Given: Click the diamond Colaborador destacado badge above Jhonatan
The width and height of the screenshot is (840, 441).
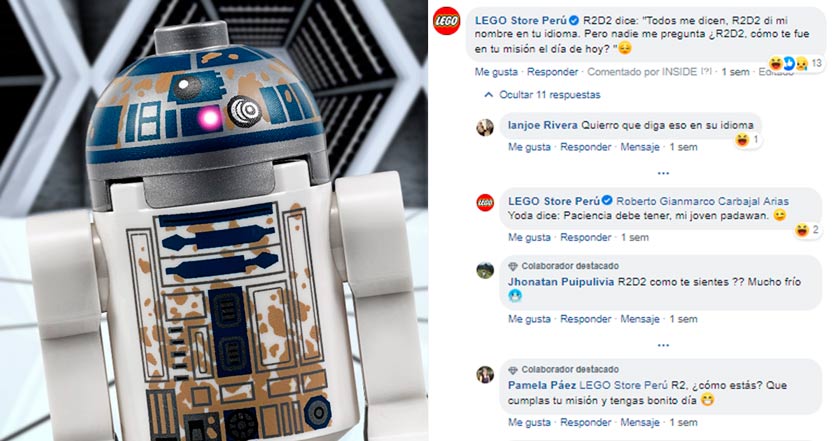Looking at the screenshot, I should click(x=513, y=266).
